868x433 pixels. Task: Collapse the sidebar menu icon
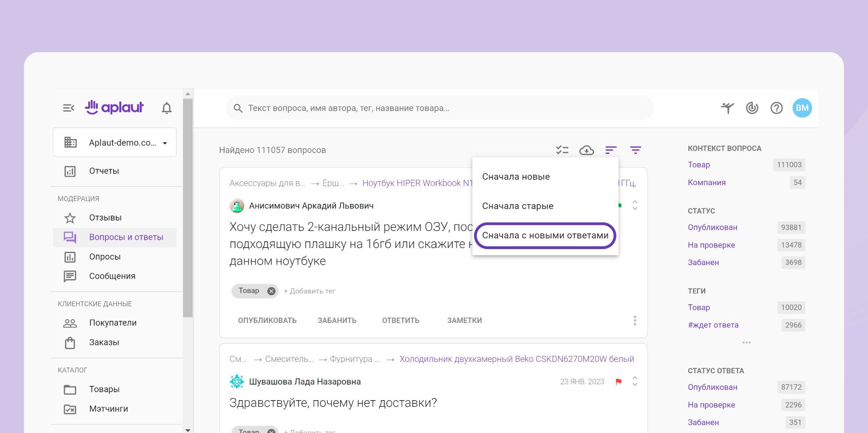(x=68, y=108)
